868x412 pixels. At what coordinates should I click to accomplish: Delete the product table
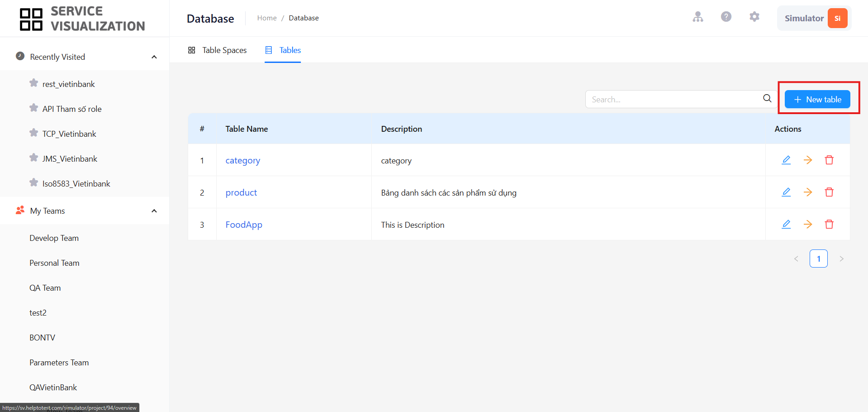[x=829, y=192]
